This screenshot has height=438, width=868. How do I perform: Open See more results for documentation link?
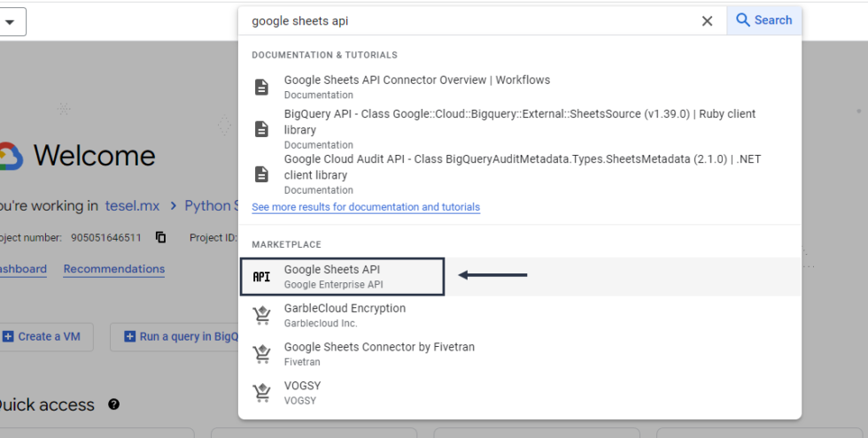click(365, 207)
